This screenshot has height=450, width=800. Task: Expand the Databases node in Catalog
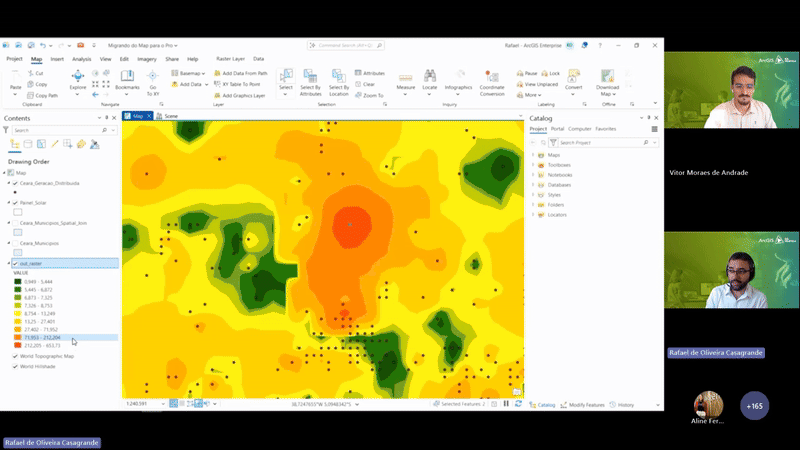[x=533, y=185]
